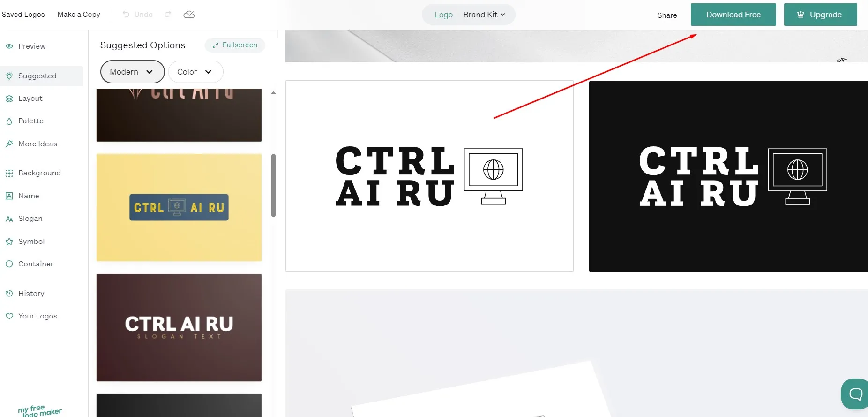868x417 pixels.
Task: Click the suggestions panel scrollbar
Action: pos(273,185)
